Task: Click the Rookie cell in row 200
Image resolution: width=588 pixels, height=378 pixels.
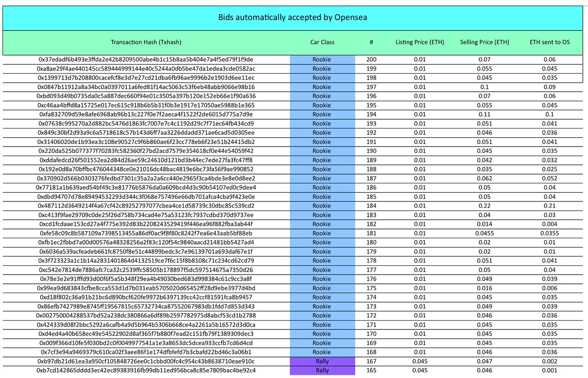Action: click(322, 59)
